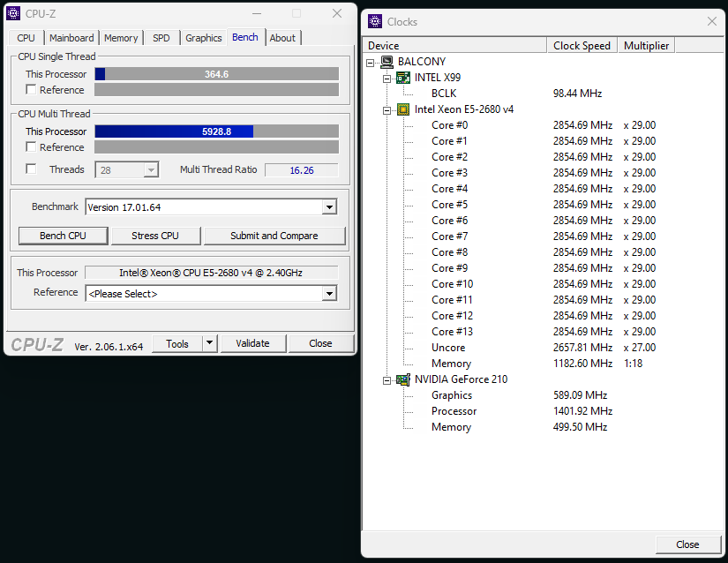Image resolution: width=728 pixels, height=563 pixels.
Task: Click the Intel Xeon E5-2680 v4 processor icon
Action: click(402, 109)
